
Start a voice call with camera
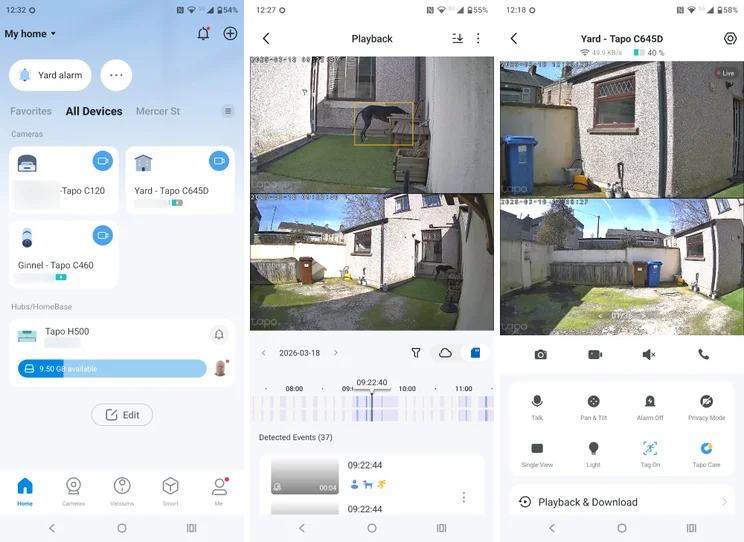[704, 354]
